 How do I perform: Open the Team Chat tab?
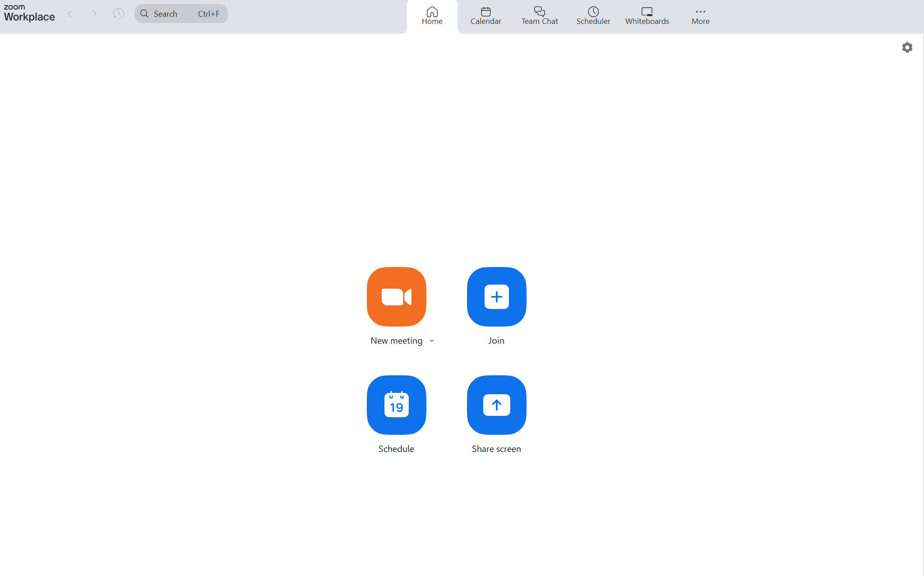tap(540, 16)
